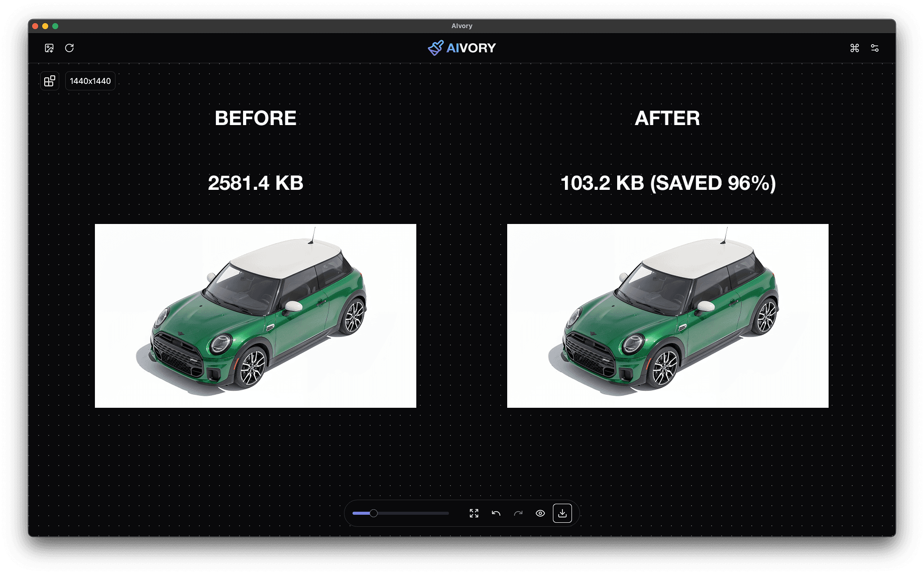
Task: Open the settings sliders icon
Action: coord(875,48)
